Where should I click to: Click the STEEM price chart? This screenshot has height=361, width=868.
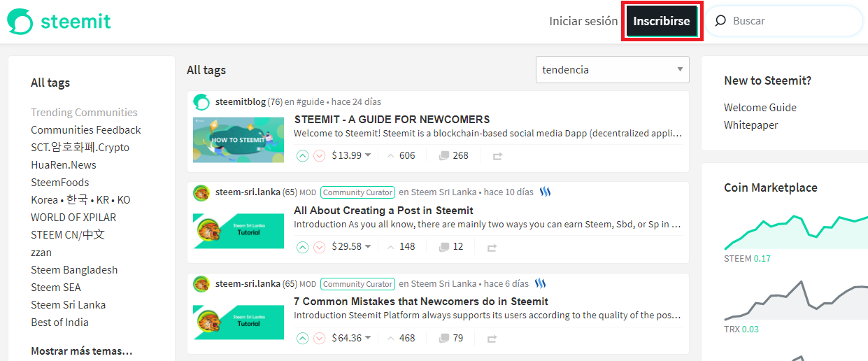tap(796, 233)
